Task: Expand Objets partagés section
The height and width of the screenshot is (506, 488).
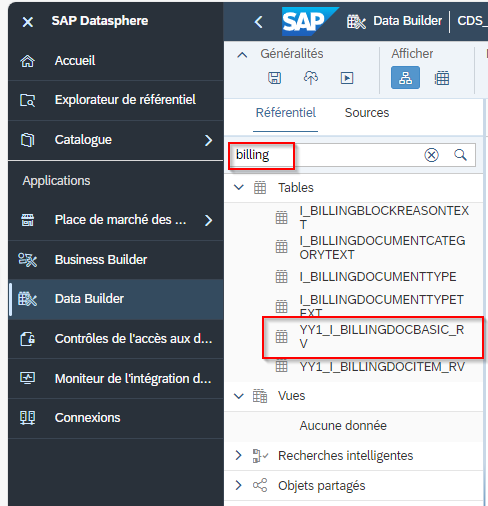Action: [x=238, y=485]
